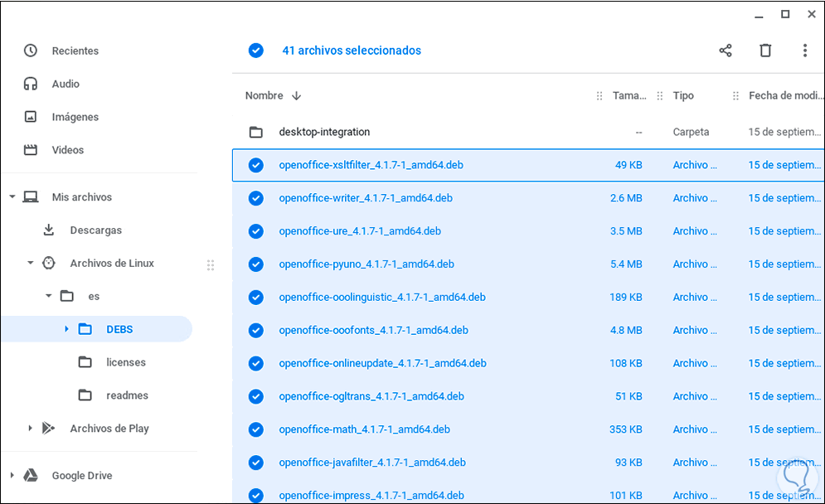This screenshot has height=504, width=825.
Task: Uncheck openoffice-math file checkmark
Action: (255, 429)
